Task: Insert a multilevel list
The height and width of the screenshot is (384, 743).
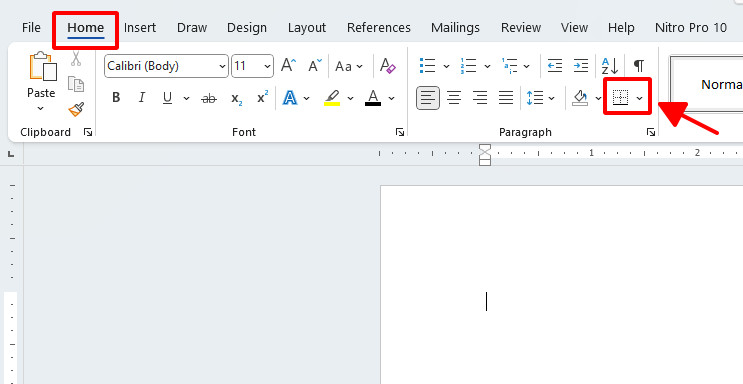Action: point(509,65)
